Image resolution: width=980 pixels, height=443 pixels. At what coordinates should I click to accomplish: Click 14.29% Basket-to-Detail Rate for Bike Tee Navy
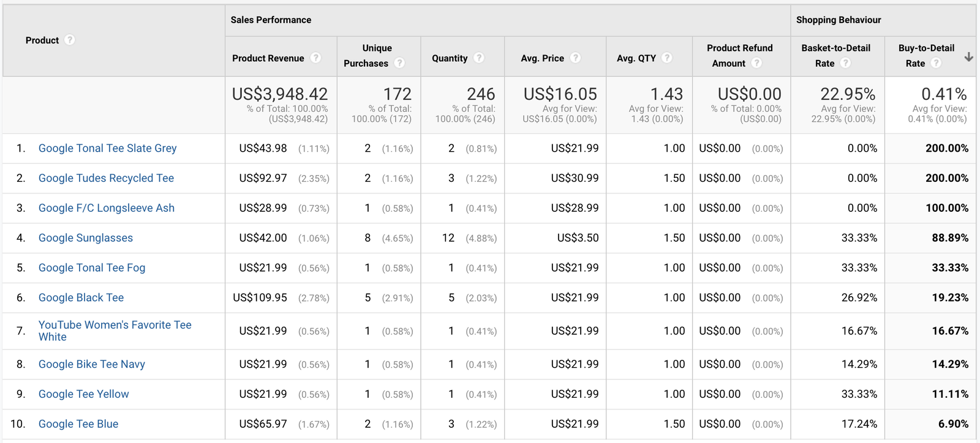click(859, 364)
